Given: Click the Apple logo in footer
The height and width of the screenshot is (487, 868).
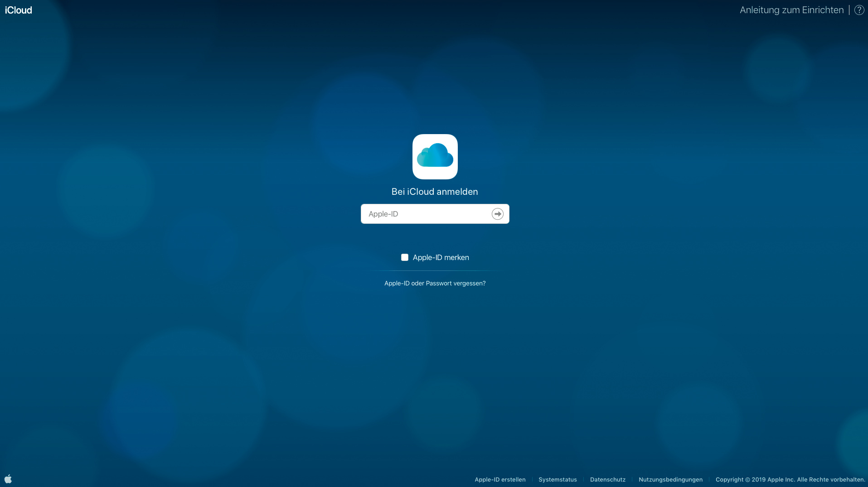Looking at the screenshot, I should 8,479.
